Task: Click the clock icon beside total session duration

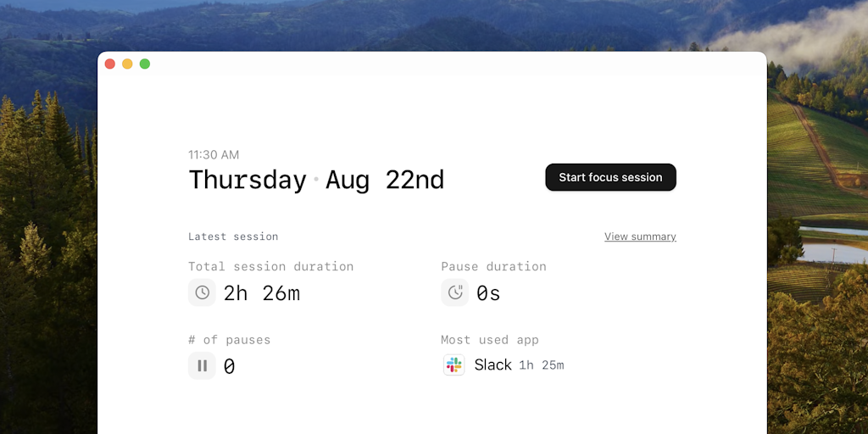Action: pos(202,292)
